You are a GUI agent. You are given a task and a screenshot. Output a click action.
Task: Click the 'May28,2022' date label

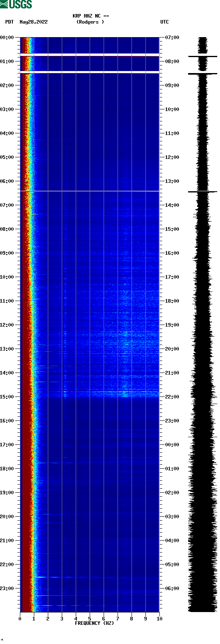point(33,22)
